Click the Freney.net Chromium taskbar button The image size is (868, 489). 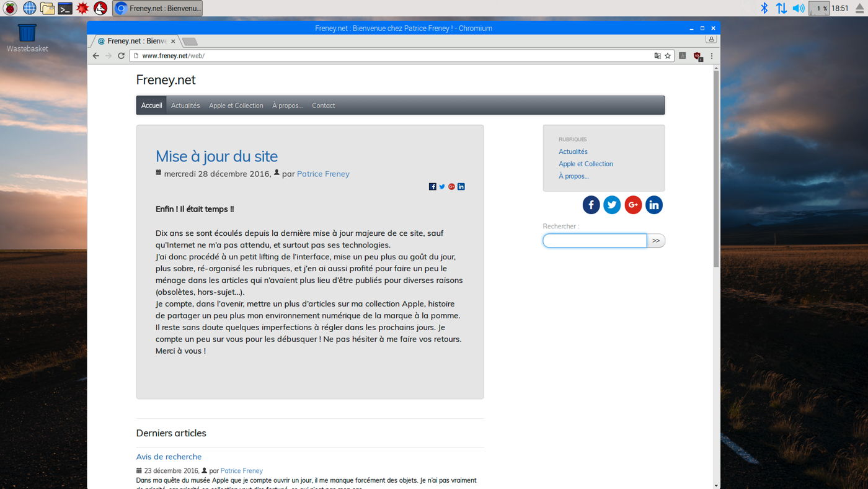157,8
